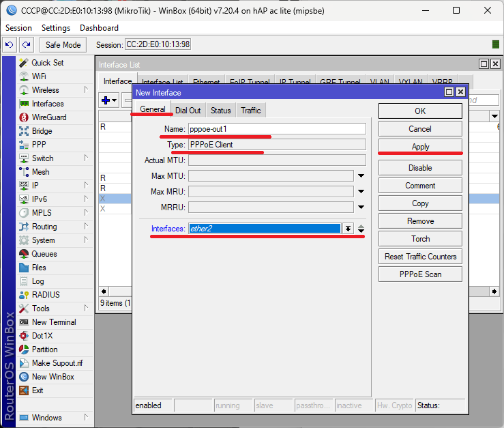Click the PPPoE Scan button
504x428 pixels.
pyautogui.click(x=420, y=274)
